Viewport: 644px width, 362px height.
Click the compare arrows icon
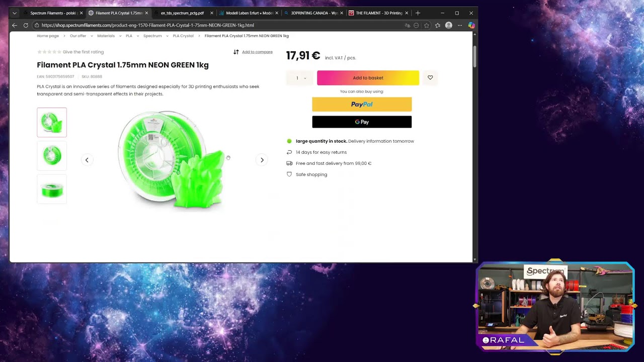tap(236, 52)
